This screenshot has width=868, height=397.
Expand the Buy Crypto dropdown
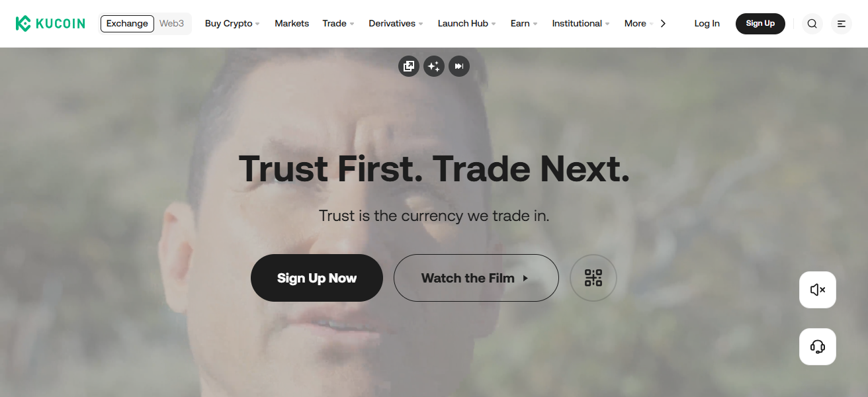(232, 24)
